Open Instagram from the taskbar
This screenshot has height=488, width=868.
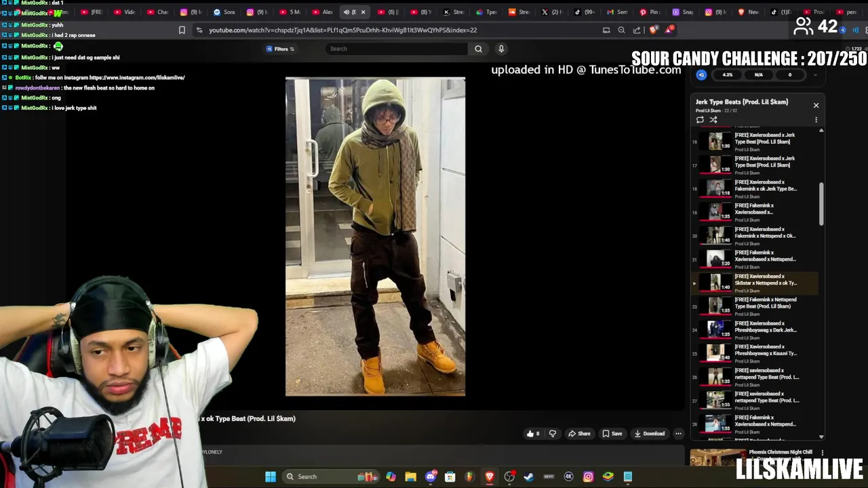tap(588, 476)
